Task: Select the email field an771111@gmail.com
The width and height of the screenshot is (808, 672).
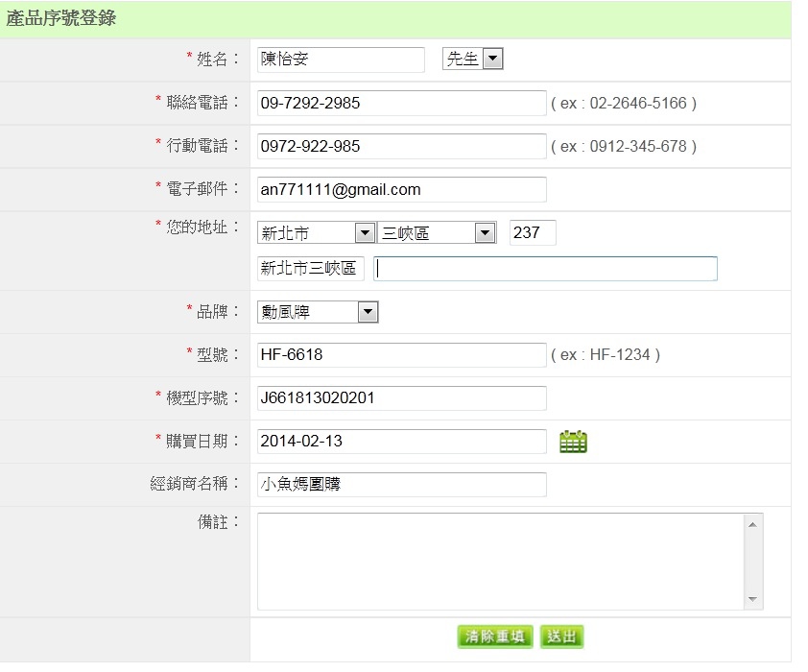Action: pyautogui.click(x=401, y=190)
